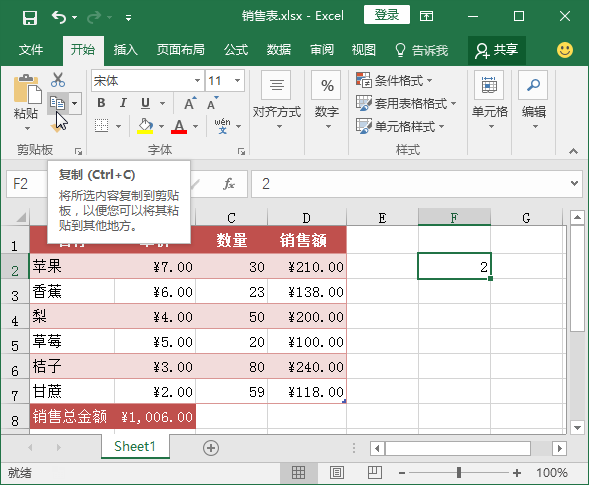Click the Decrease Font Size icon

pyautogui.click(x=213, y=103)
